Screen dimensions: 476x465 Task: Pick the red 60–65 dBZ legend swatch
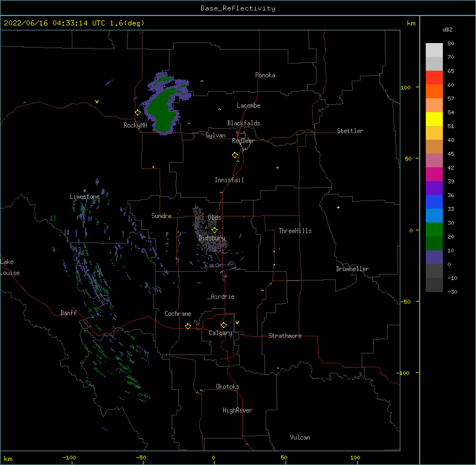click(x=434, y=78)
